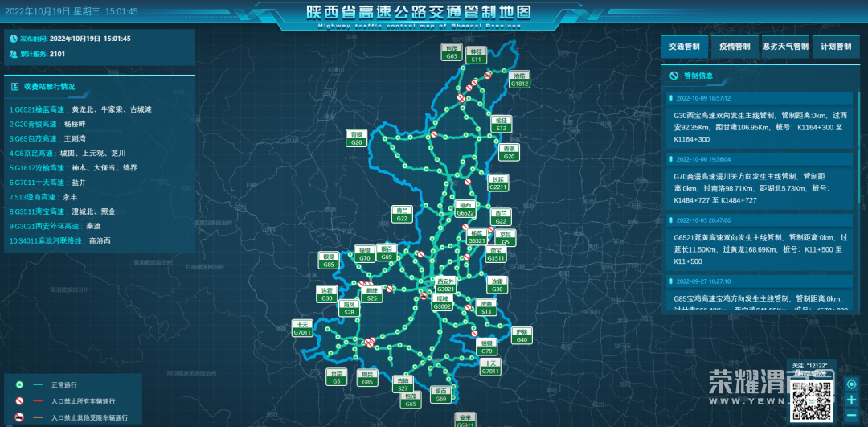
Task: Select the 青银 G20 marker on west border
Action: pos(357,138)
